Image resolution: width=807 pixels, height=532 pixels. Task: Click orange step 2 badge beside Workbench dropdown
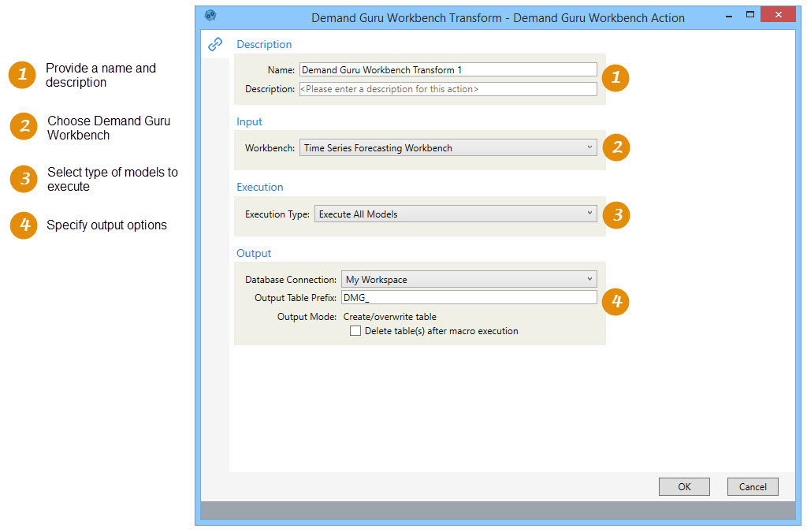coord(616,147)
